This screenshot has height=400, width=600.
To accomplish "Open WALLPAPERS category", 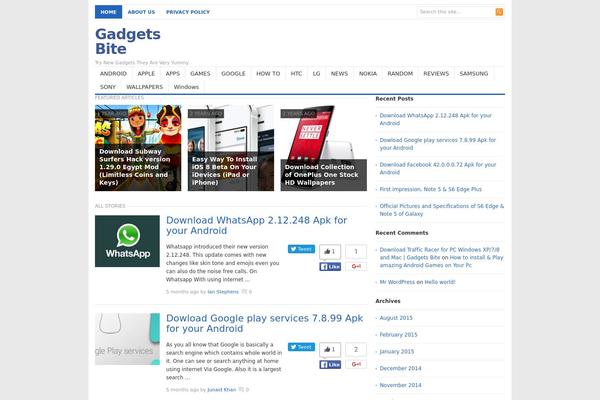I will click(145, 87).
